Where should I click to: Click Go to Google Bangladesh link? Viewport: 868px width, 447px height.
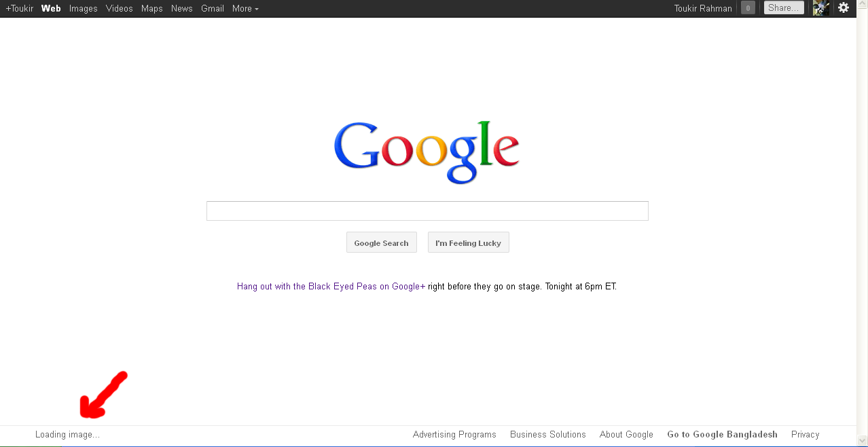pyautogui.click(x=722, y=435)
